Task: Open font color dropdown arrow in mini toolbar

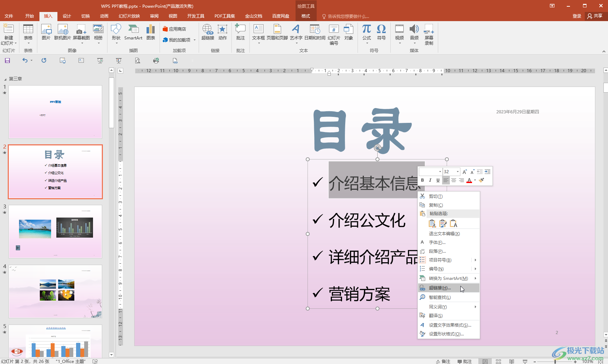Action: [x=475, y=180]
